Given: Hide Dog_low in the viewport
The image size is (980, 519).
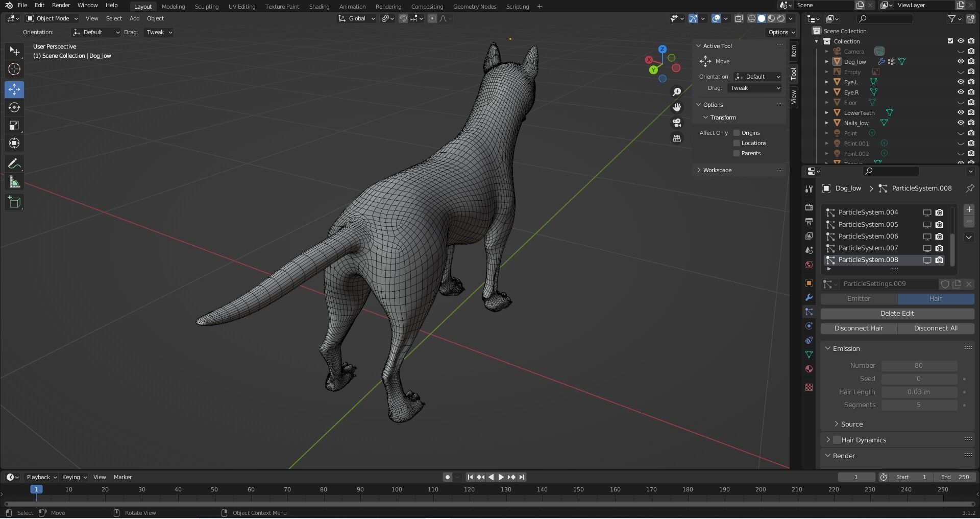Looking at the screenshot, I should [x=961, y=61].
